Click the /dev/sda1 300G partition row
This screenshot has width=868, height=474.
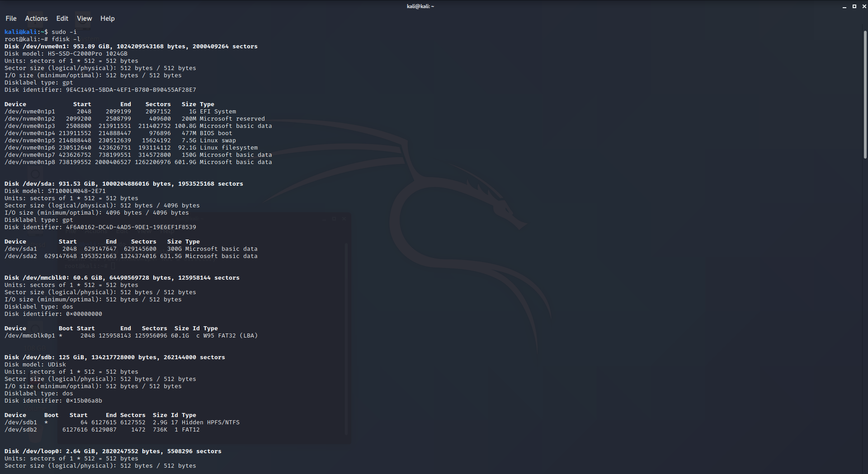click(131, 249)
